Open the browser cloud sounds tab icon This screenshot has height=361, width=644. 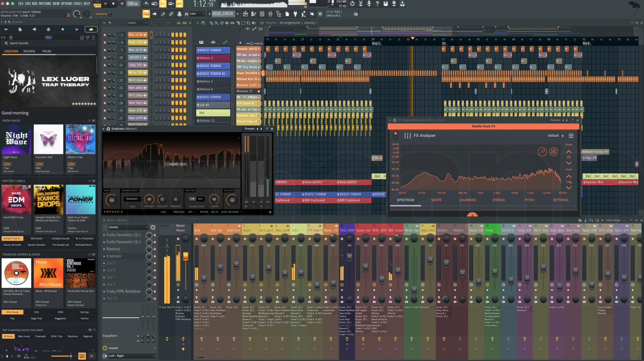91,29
